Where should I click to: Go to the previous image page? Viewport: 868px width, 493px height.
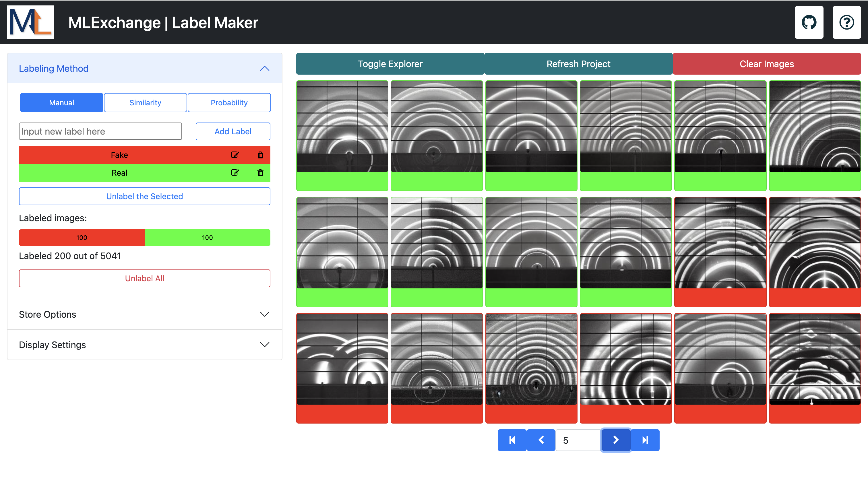(541, 440)
